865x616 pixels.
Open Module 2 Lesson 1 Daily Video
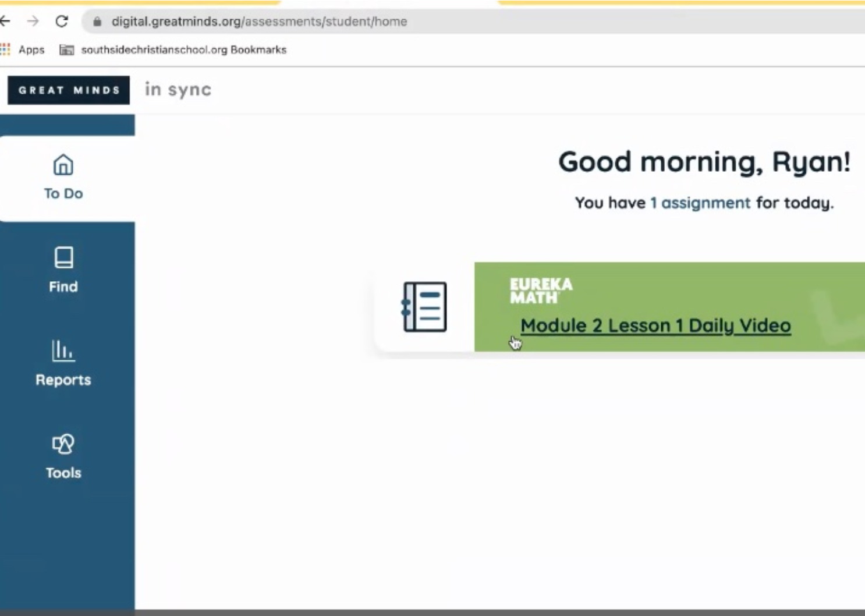[655, 325]
